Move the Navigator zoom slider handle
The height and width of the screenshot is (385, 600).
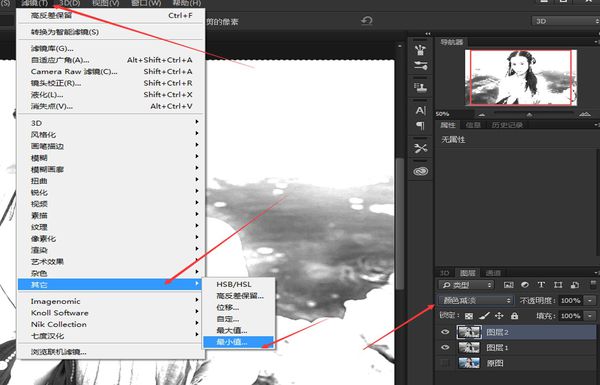(x=529, y=114)
